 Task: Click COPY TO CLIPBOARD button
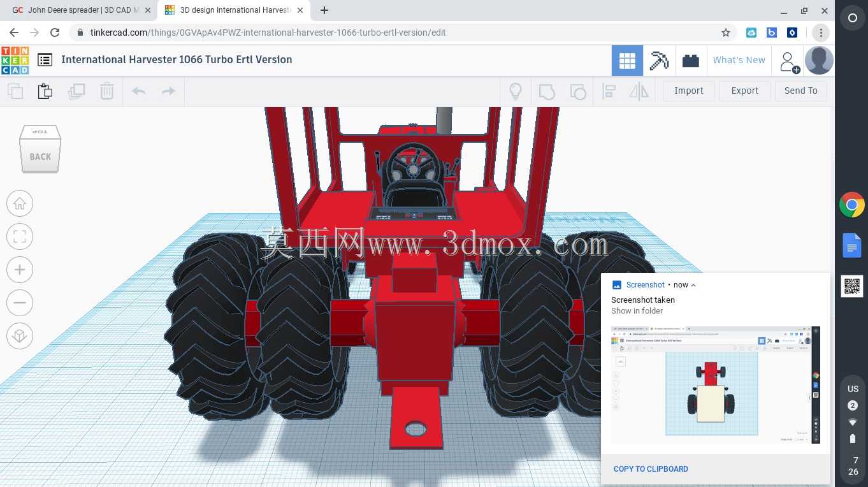click(651, 469)
